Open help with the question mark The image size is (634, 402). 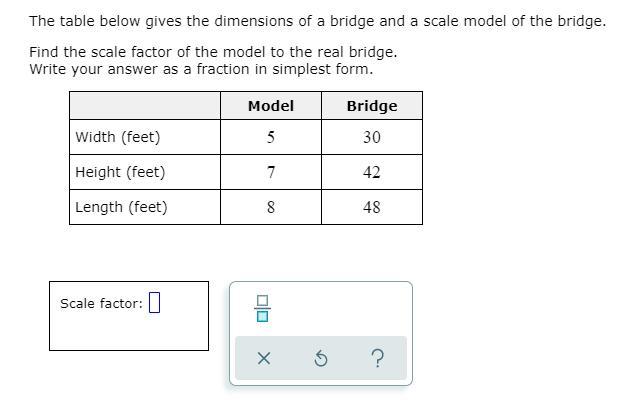click(x=377, y=359)
